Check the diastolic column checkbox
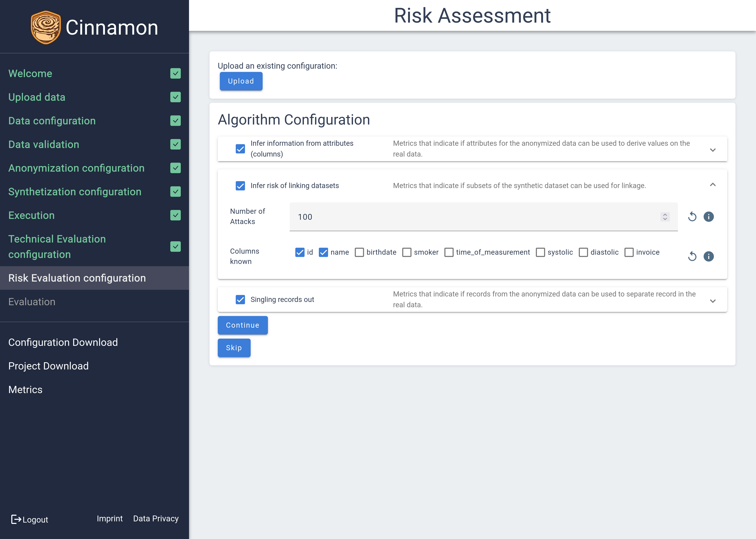 pyautogui.click(x=583, y=252)
